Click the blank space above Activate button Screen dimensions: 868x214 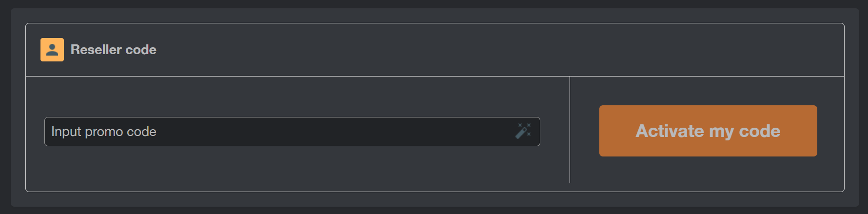[708, 91]
